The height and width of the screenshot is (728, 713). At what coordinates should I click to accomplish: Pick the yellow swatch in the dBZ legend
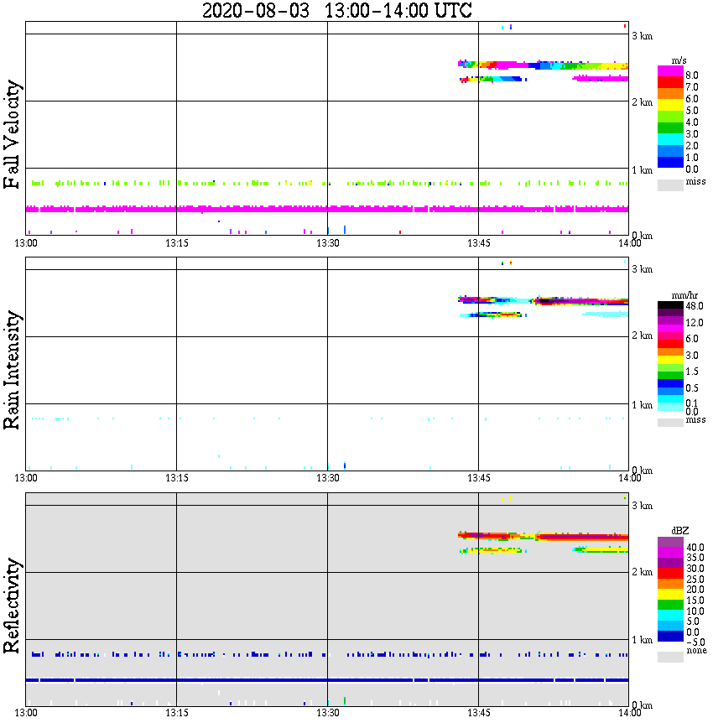click(670, 595)
